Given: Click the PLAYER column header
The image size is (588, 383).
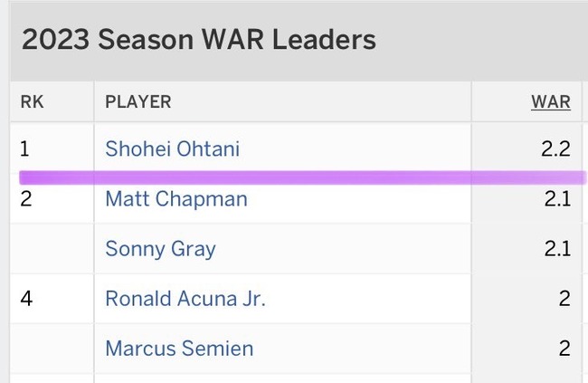Looking at the screenshot, I should click(x=138, y=101).
